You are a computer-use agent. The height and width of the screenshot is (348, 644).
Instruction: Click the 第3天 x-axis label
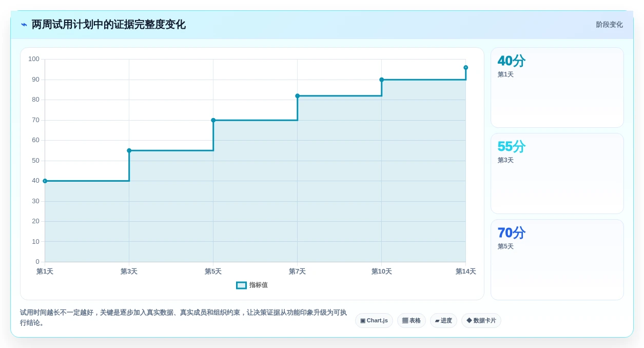[x=129, y=272]
